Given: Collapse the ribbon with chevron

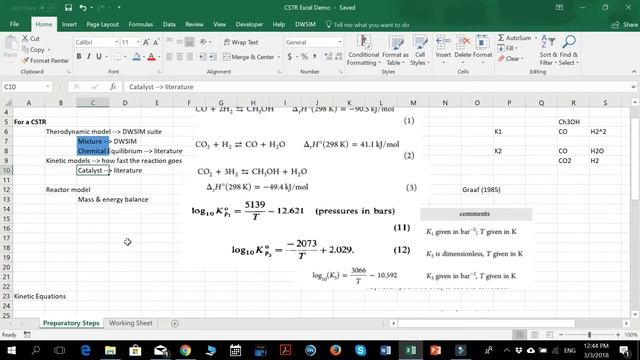Looking at the screenshot, I should coord(634,71).
